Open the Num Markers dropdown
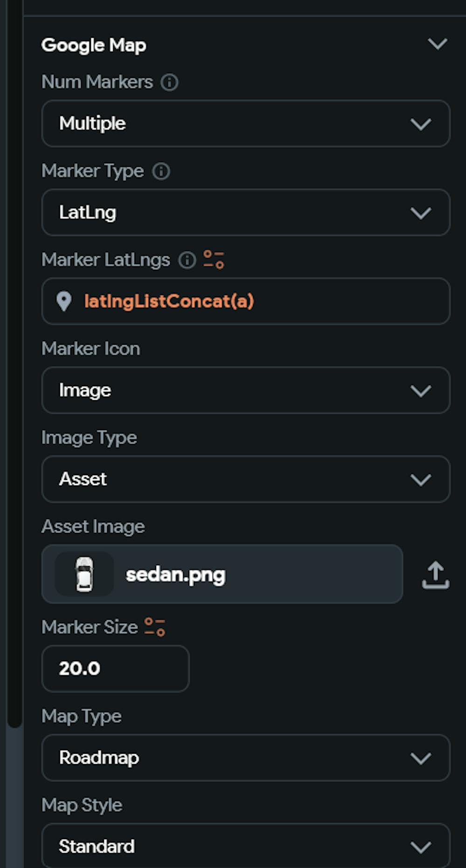The width and height of the screenshot is (466, 868). click(246, 124)
